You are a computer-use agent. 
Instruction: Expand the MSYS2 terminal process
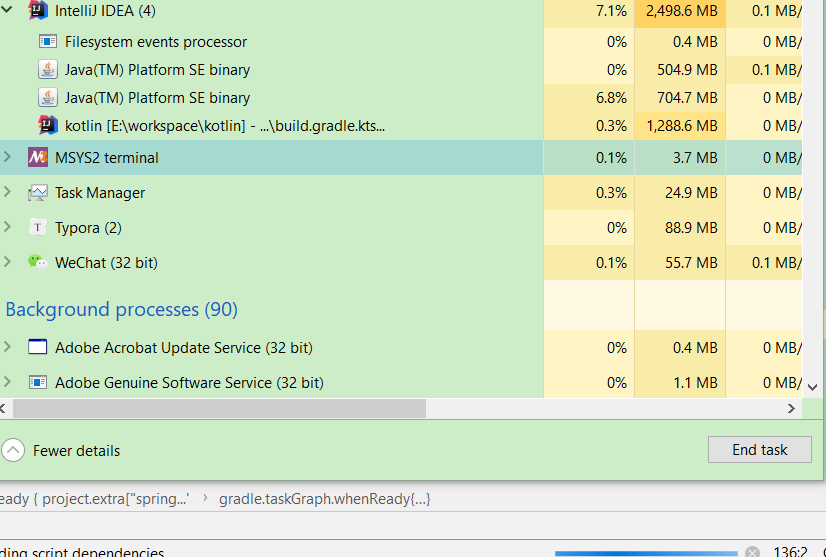7,157
